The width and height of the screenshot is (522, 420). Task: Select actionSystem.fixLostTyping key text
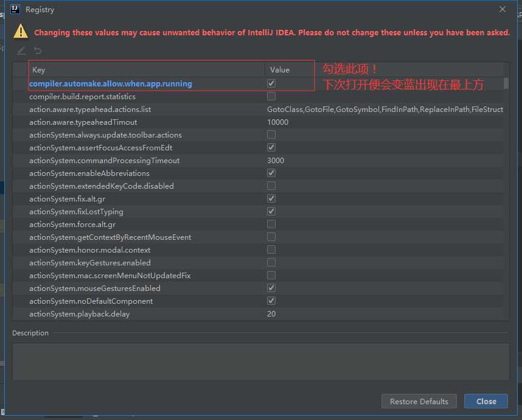76,211
